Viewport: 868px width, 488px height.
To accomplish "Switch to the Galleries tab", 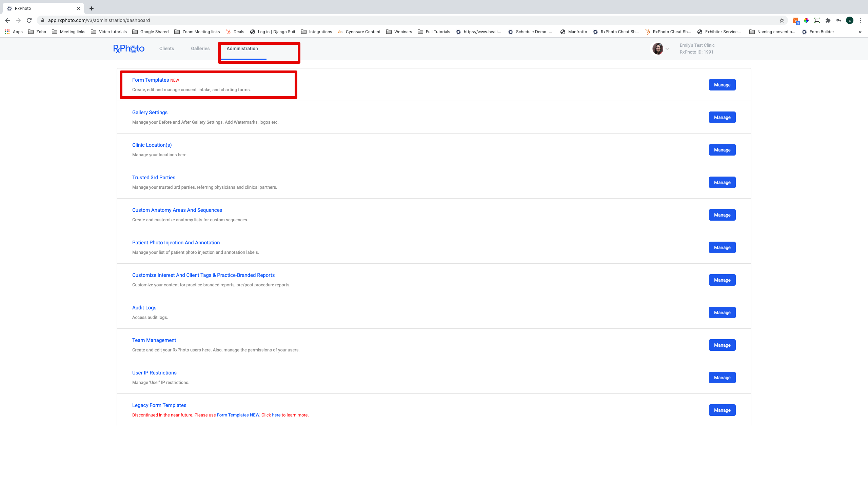I will pyautogui.click(x=200, y=48).
